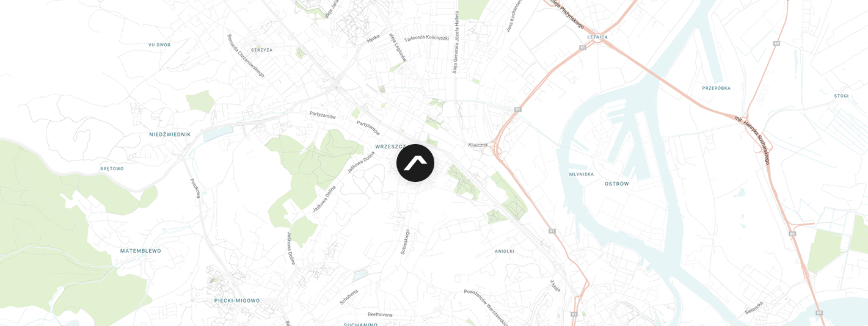868x326 pixels.
Task: Select the ANIOŁKI district label
Action: click(505, 251)
